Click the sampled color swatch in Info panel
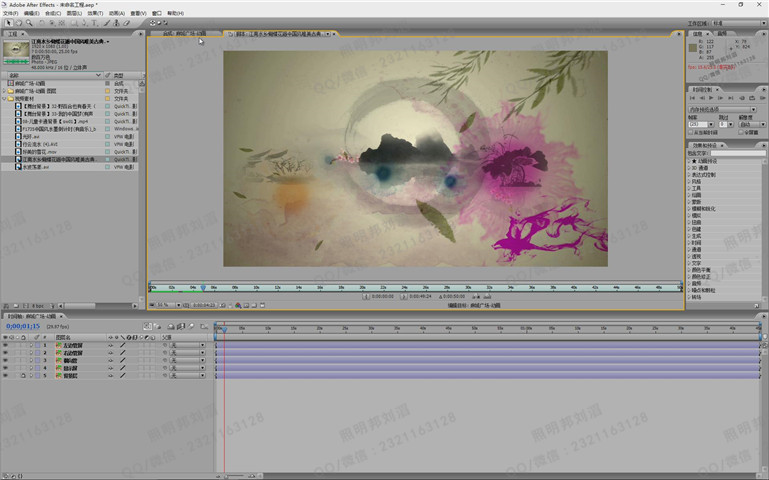 692,48
